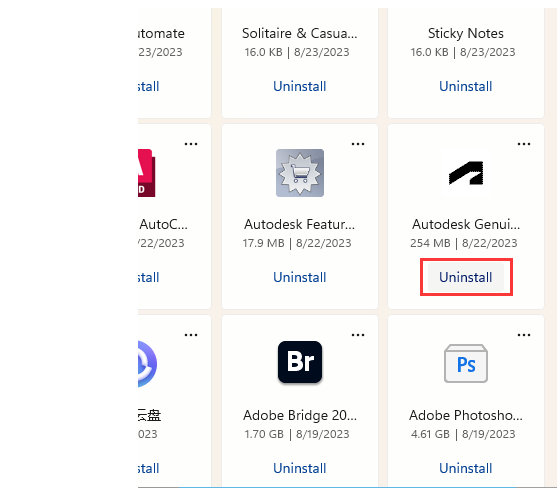Click the AutoC... app name
The height and width of the screenshot is (491, 560).
coord(163,224)
